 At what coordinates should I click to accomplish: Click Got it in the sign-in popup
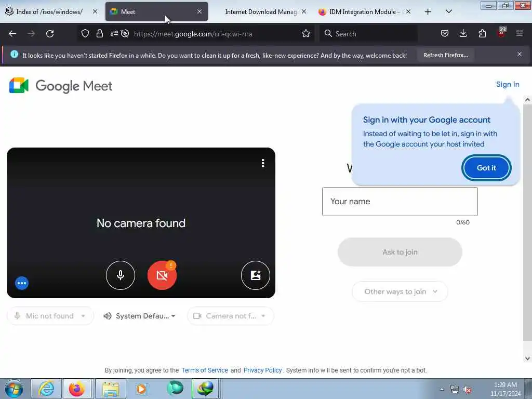[x=486, y=168]
